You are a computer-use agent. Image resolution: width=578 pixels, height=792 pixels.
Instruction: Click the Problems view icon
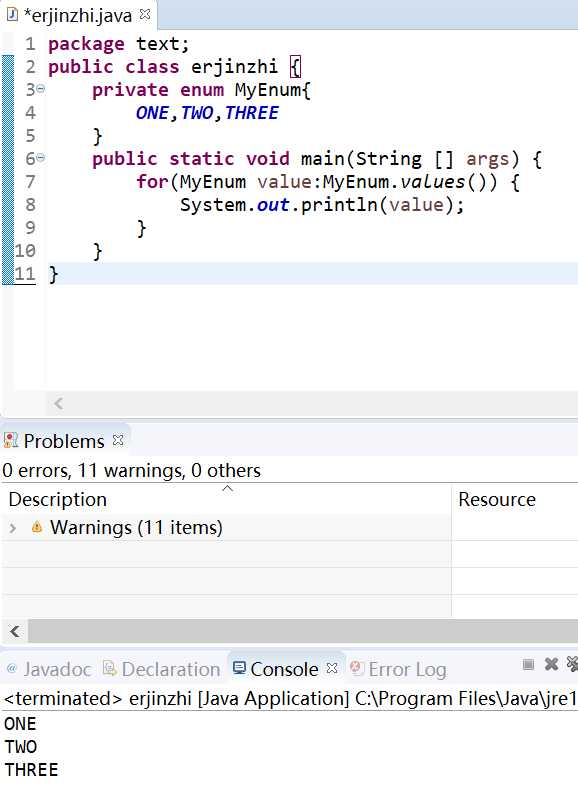click(11, 440)
